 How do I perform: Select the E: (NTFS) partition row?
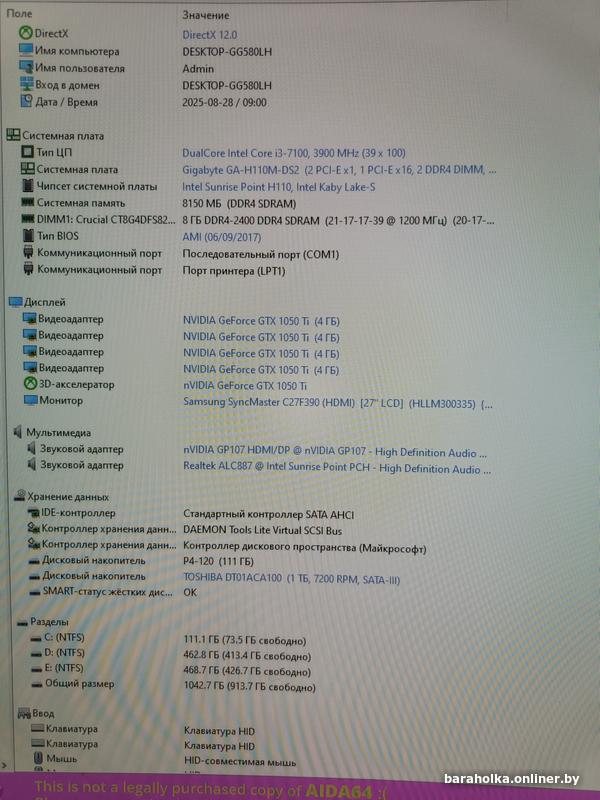coord(171,669)
